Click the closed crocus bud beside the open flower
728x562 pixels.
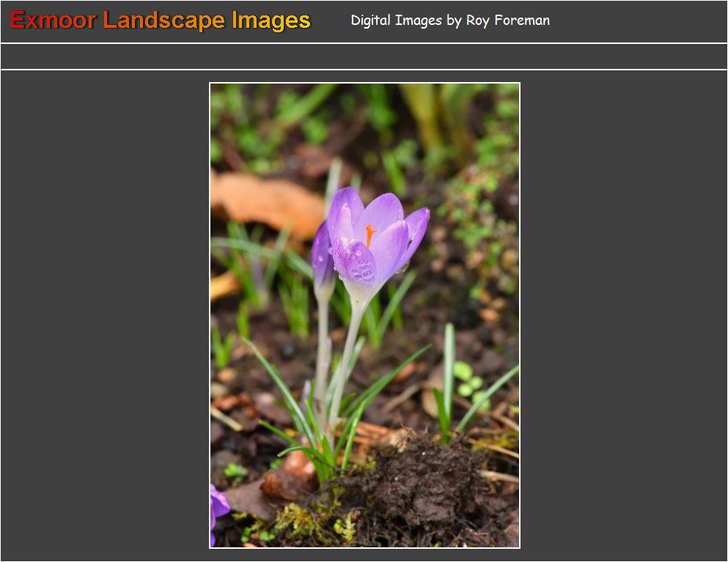click(x=322, y=256)
